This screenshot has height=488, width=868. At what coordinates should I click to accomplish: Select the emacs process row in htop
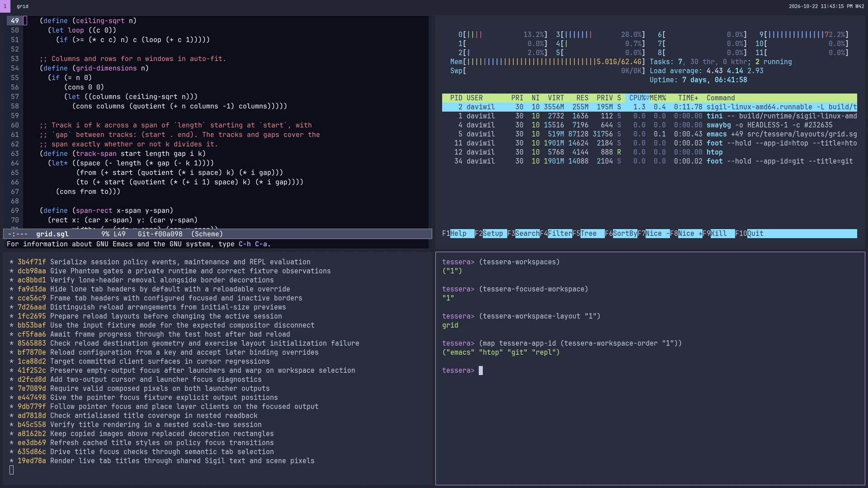point(650,134)
